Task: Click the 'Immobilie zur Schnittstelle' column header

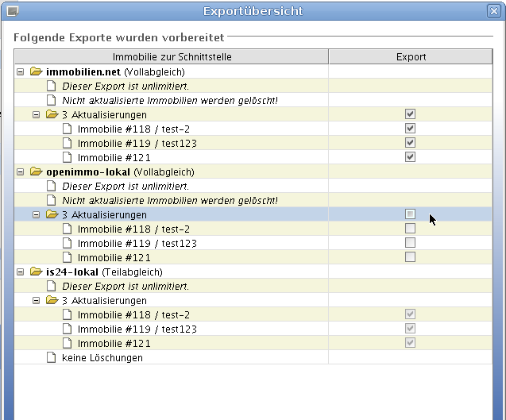Action: coord(171,57)
